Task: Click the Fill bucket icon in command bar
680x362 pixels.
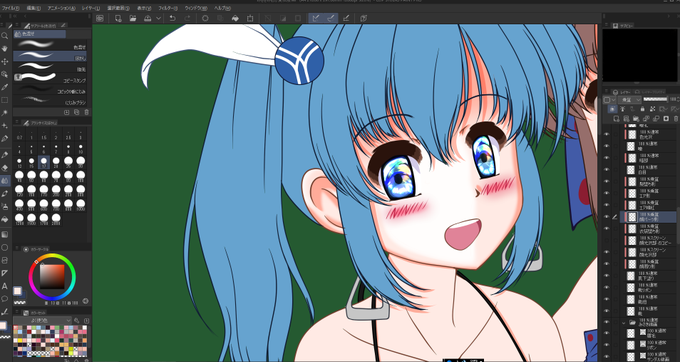Action: click(235, 18)
